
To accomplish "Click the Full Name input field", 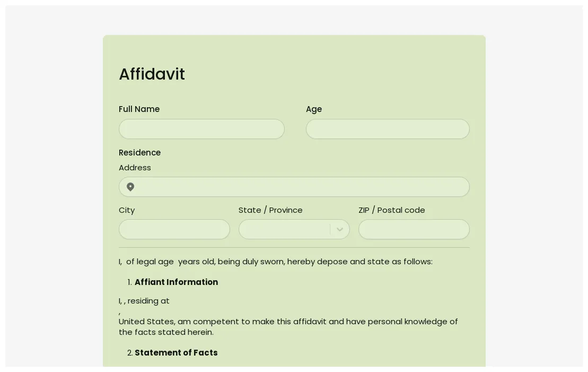I will (x=201, y=129).
